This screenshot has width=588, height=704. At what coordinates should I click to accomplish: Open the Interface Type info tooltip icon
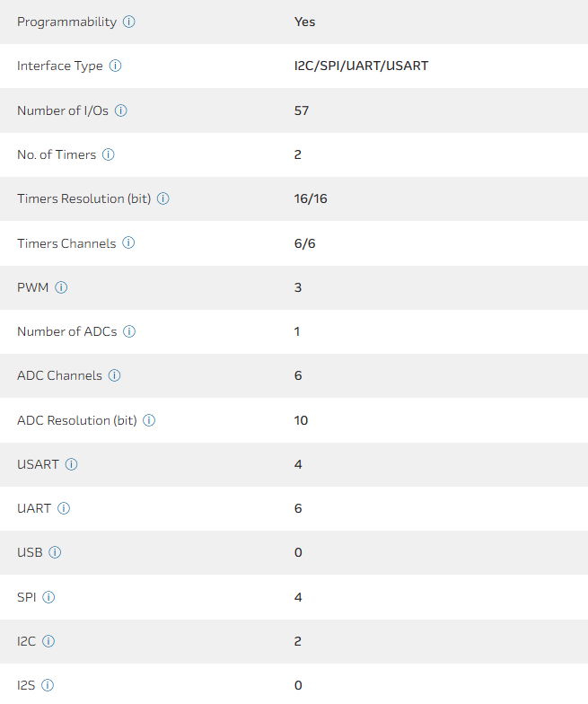[115, 66]
